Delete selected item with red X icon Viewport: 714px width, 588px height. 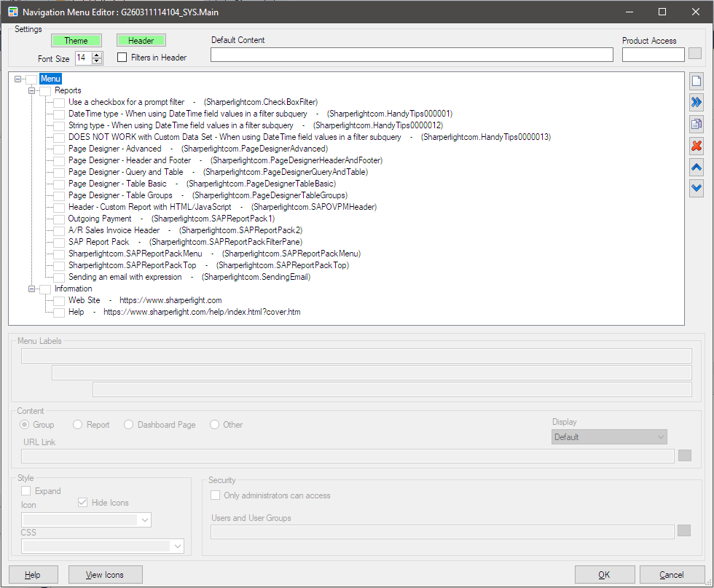click(x=697, y=146)
